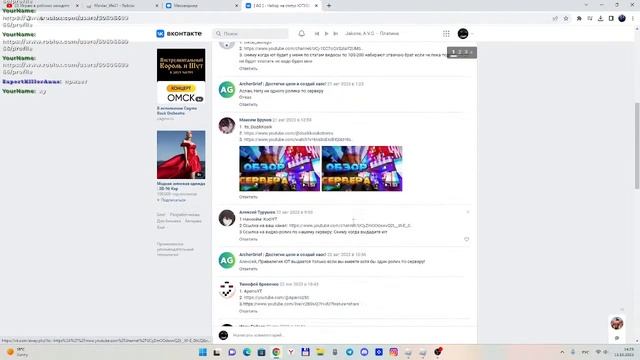
Task: Open right video thumbnail ОБЗОР СЕРВЕРА
Action: [x=362, y=169]
